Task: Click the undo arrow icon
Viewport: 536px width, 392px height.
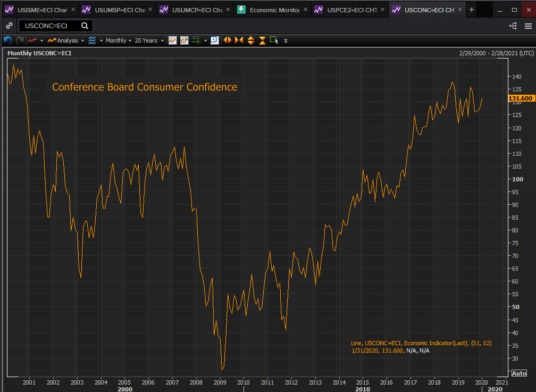Action: click(7, 40)
